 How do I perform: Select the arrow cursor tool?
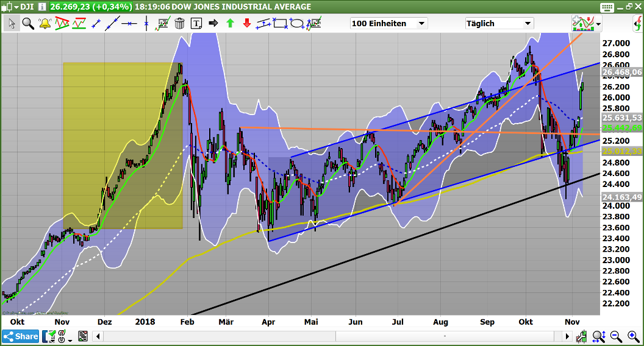[x=12, y=23]
